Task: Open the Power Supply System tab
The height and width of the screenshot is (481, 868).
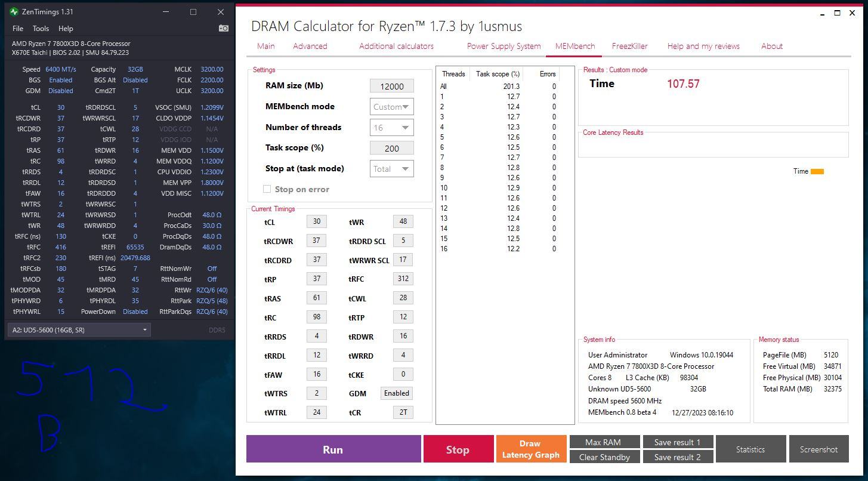Action: coord(504,46)
